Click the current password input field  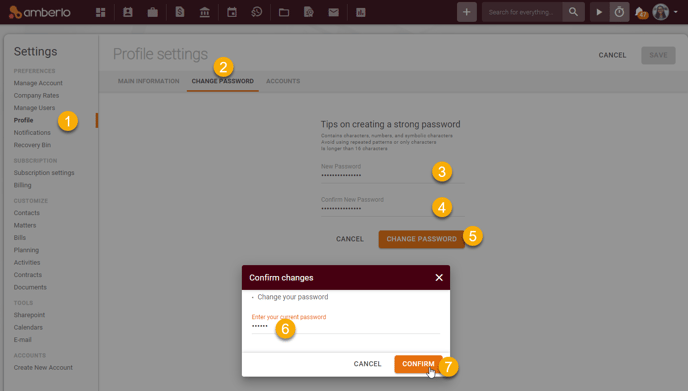[x=345, y=326]
